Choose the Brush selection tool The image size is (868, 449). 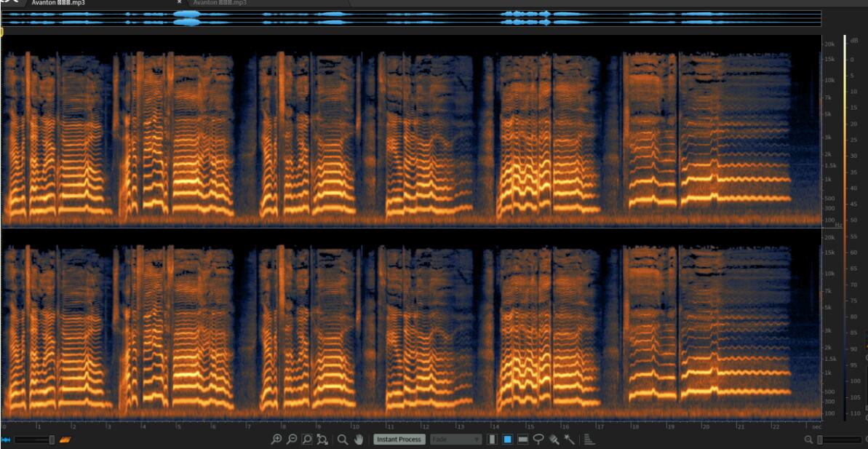pyautogui.click(x=554, y=440)
